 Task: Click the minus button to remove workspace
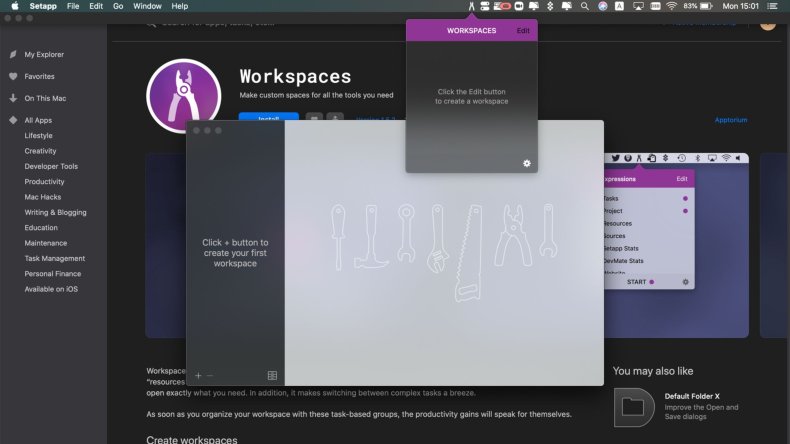click(210, 375)
